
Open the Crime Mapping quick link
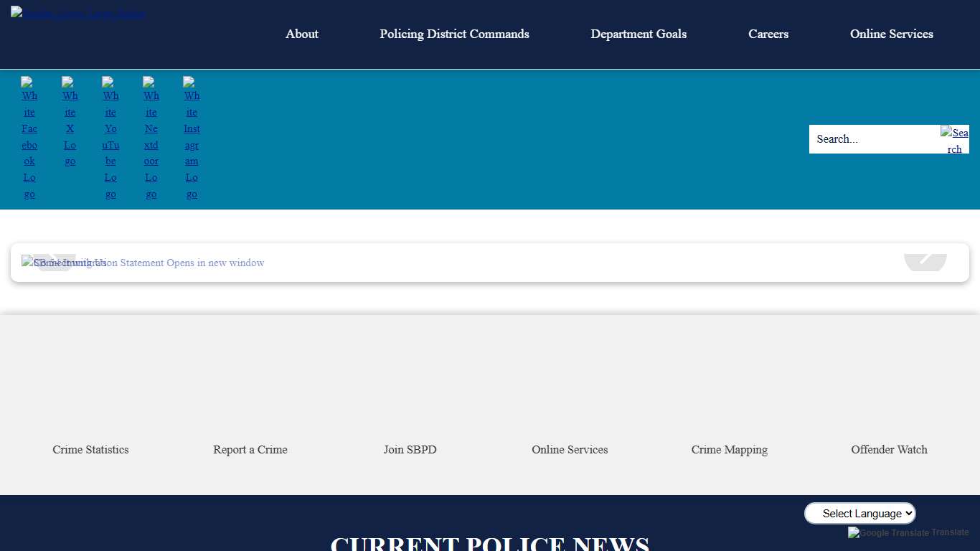coord(729,449)
